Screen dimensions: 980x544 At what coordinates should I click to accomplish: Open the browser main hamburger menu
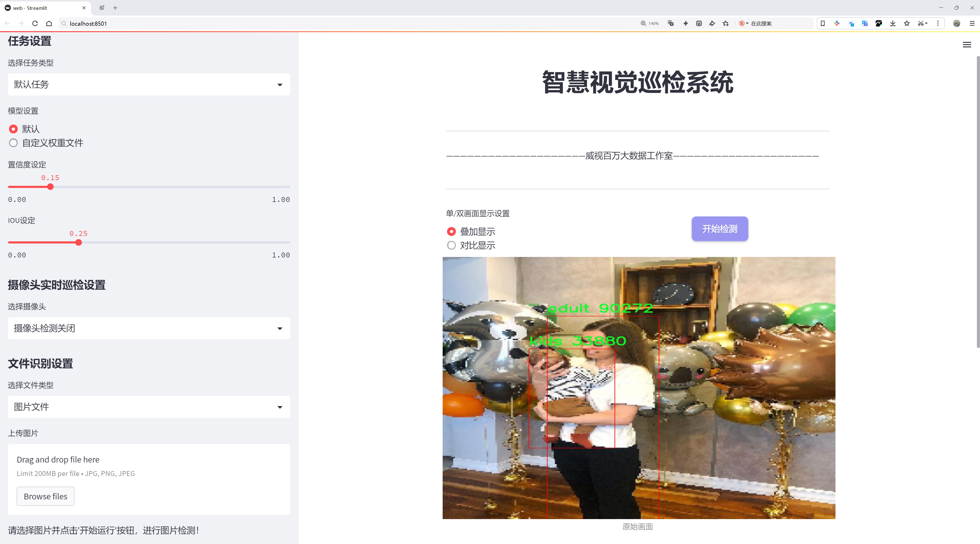972,23
